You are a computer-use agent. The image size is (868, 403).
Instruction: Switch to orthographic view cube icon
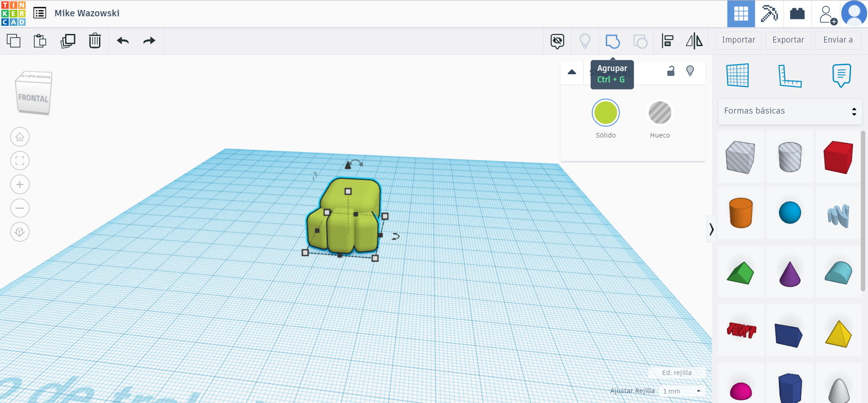coord(20,232)
